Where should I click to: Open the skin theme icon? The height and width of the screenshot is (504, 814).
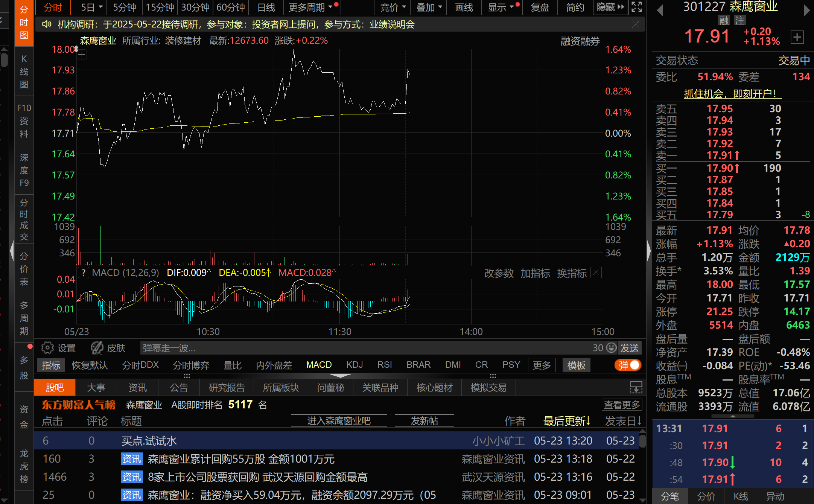pyautogui.click(x=97, y=348)
